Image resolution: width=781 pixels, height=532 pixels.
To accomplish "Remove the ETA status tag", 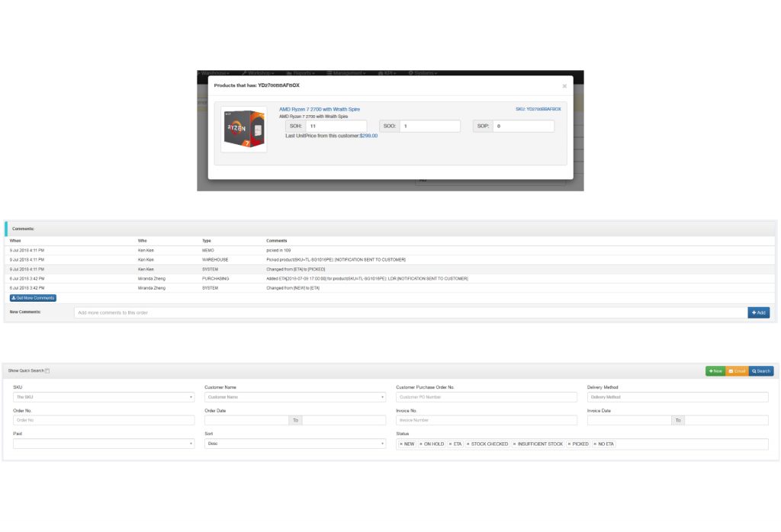I will coord(450,444).
